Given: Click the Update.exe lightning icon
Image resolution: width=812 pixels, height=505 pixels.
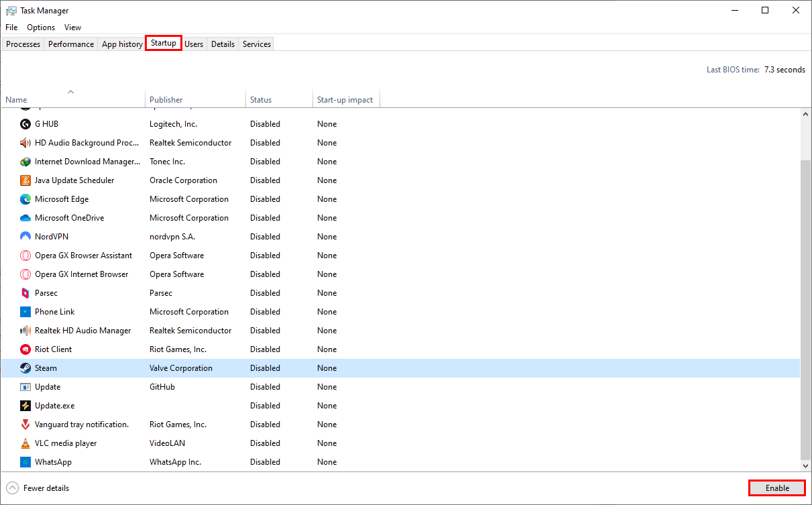Looking at the screenshot, I should coord(25,406).
